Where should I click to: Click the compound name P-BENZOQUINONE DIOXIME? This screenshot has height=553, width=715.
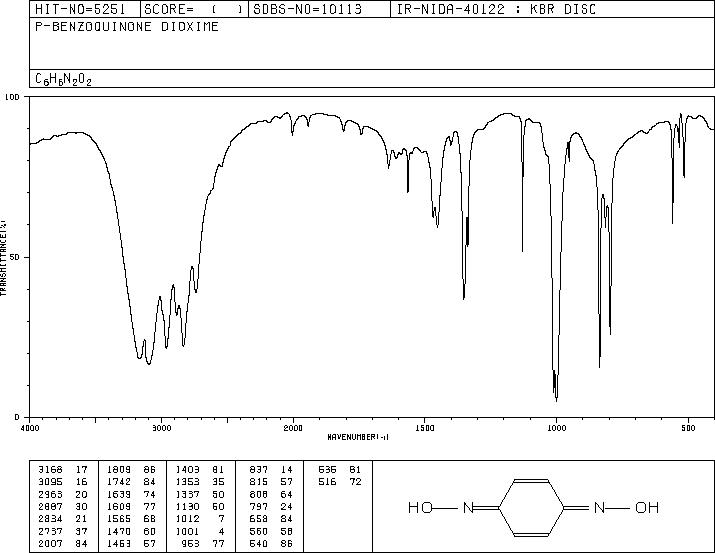click(127, 26)
